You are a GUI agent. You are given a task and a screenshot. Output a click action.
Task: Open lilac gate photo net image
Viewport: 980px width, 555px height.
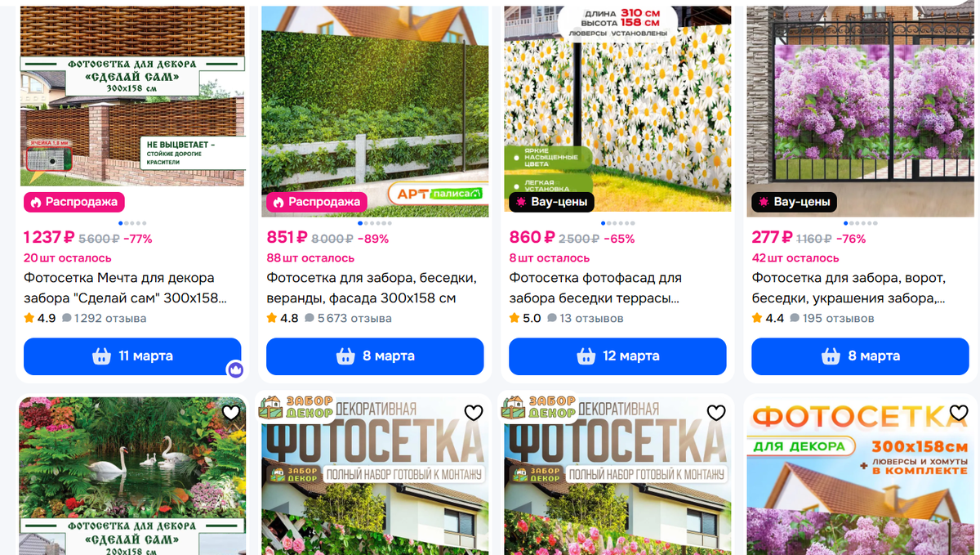pyautogui.click(x=860, y=111)
